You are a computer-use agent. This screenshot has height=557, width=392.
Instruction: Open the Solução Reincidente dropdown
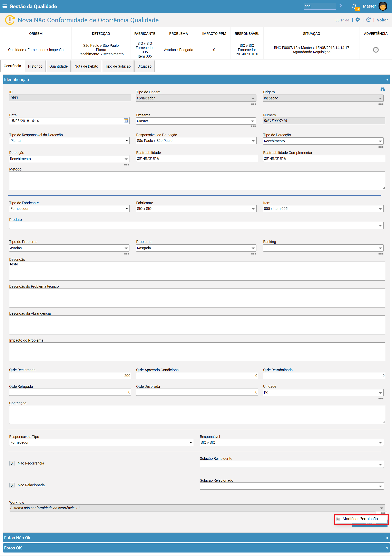(292, 464)
